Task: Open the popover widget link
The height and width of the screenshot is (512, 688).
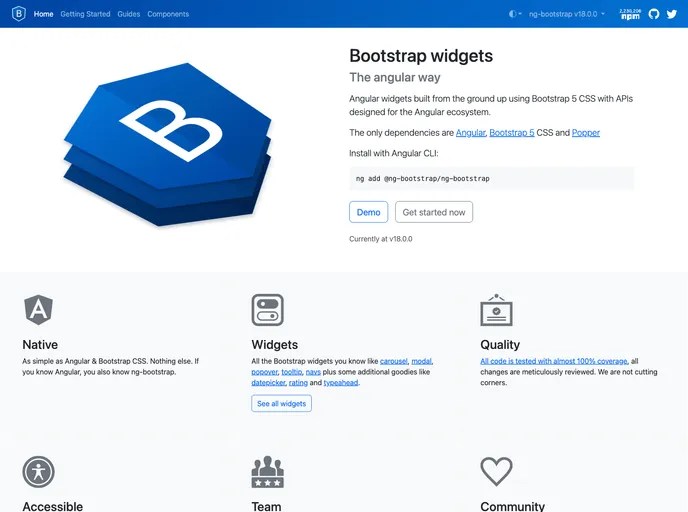Action: point(265,372)
